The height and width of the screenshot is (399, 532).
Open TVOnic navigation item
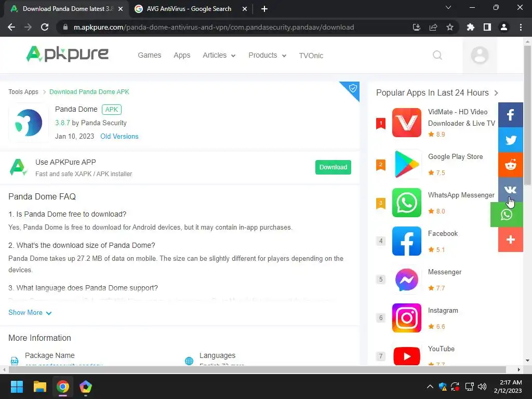[311, 56]
